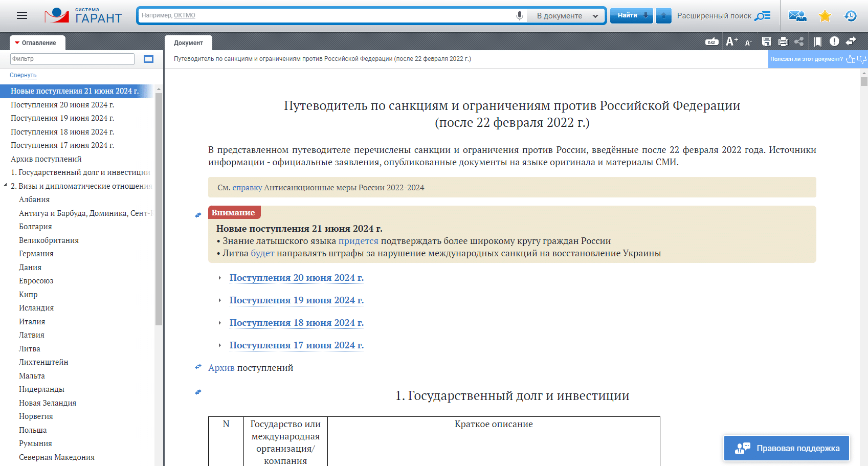Click the table of contents vertical scrollbar
Viewport: 868px width, 466px height.
coord(159,205)
